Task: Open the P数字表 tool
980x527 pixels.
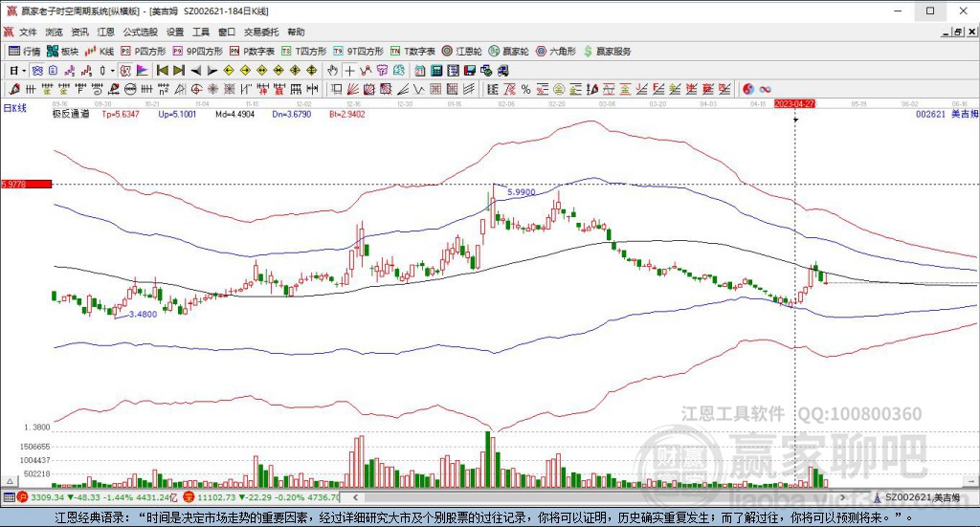Action: tap(252, 52)
